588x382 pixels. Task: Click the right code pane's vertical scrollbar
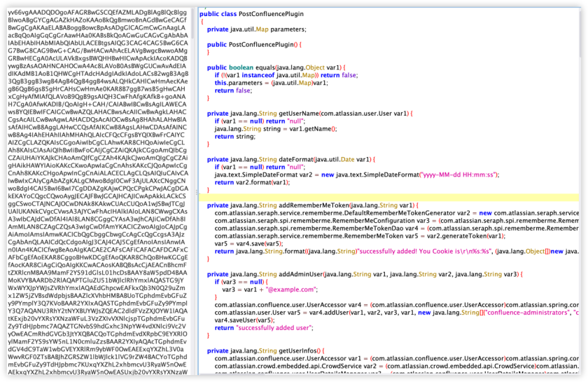(581, 34)
